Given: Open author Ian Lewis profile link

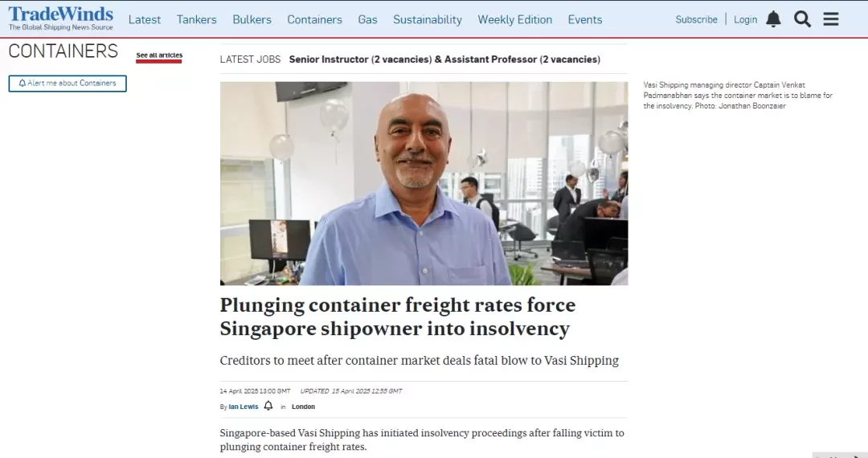Looking at the screenshot, I should pos(244,407).
